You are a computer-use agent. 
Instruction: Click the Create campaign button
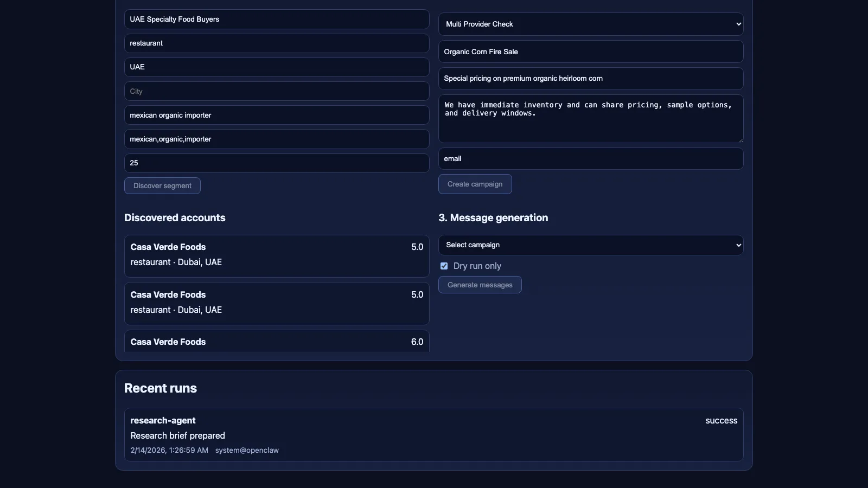click(x=475, y=184)
